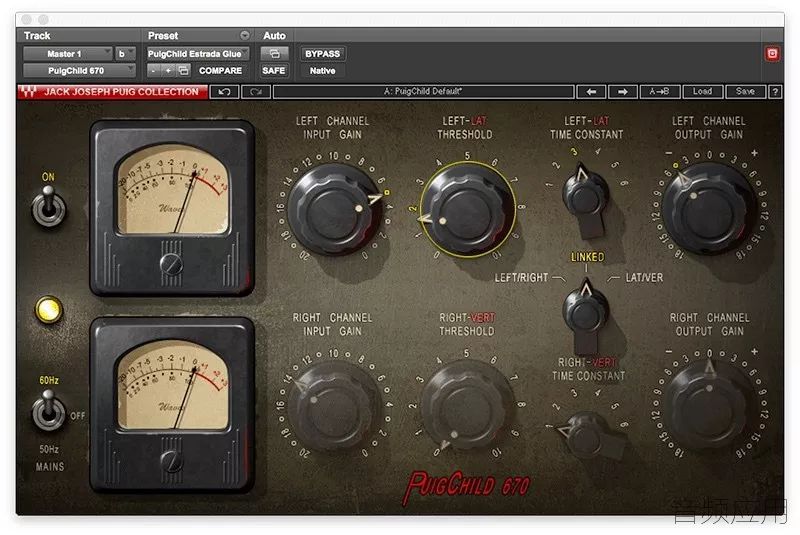800x535 pixels.
Task: Click the Native format indicator
Action: coord(322,71)
